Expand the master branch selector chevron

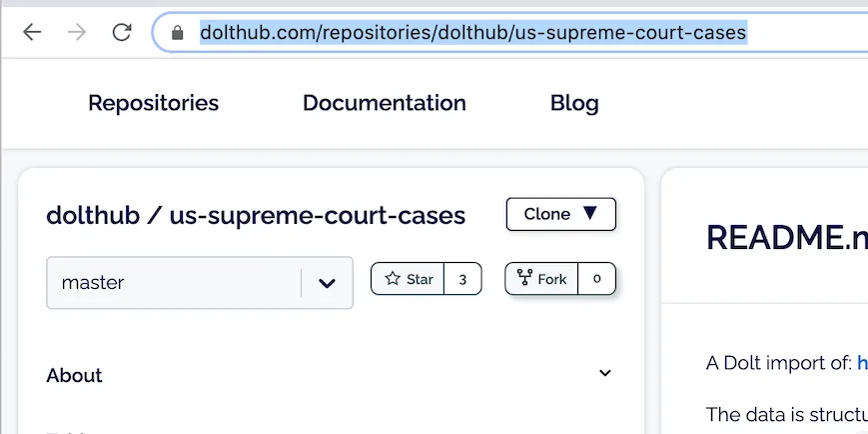327,283
